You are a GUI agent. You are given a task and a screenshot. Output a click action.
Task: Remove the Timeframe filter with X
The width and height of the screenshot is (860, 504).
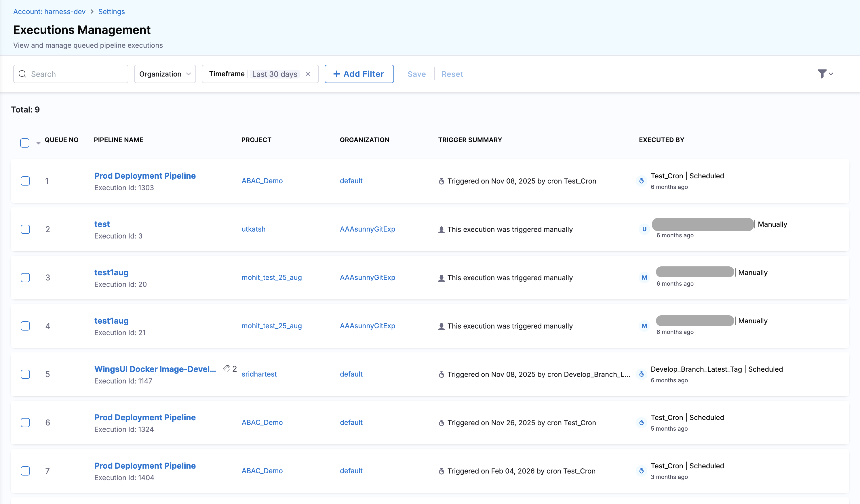(x=308, y=74)
